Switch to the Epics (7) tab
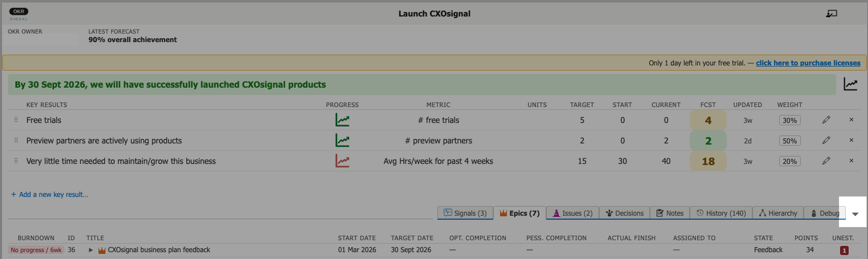Screen dimensions: 868x259 coord(519,213)
